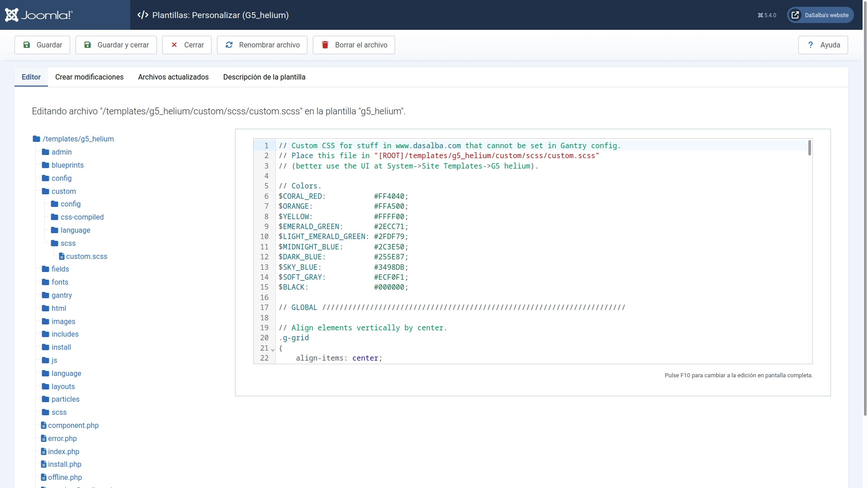Open the index.php file link

pos(63,451)
